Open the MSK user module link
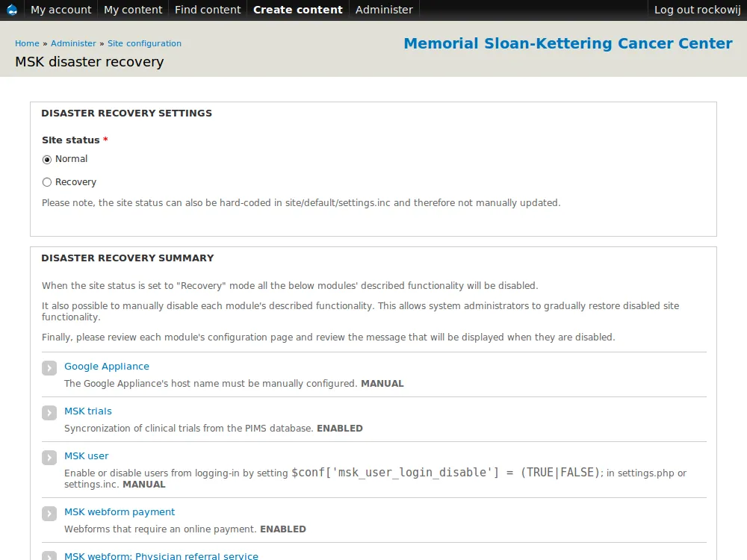Screen dimensions: 747x560 [x=86, y=455]
